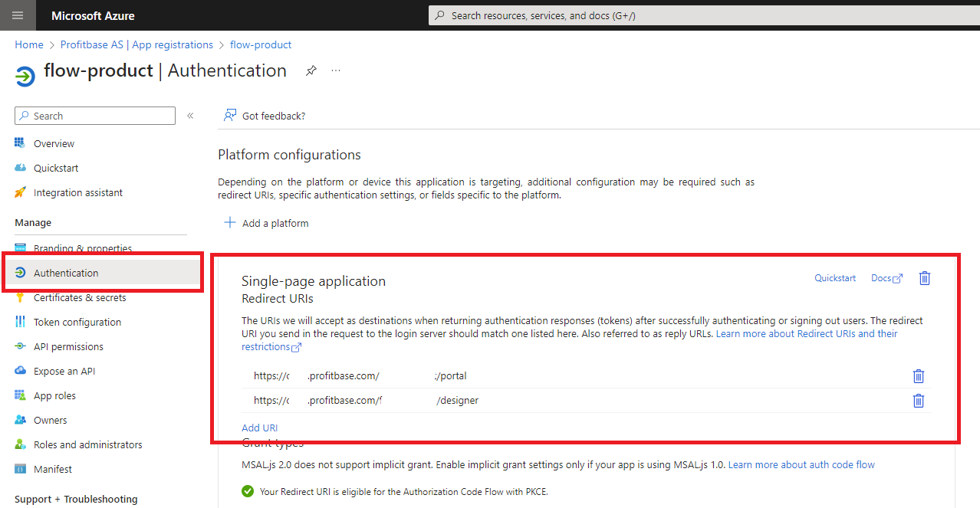This screenshot has width=980, height=508.
Task: Delete the Single-page application platform
Action: [924, 278]
